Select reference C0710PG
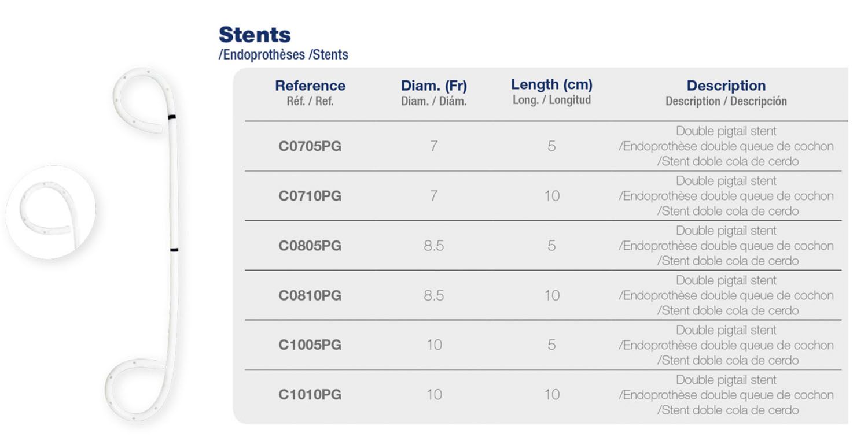The image size is (868, 437). pyautogui.click(x=310, y=196)
